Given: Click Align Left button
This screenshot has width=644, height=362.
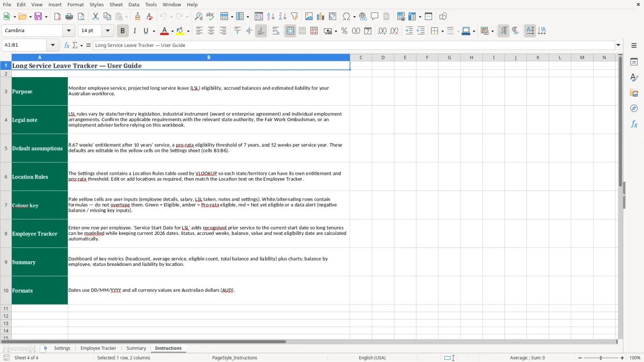Looking at the screenshot, I should pos(199,31).
